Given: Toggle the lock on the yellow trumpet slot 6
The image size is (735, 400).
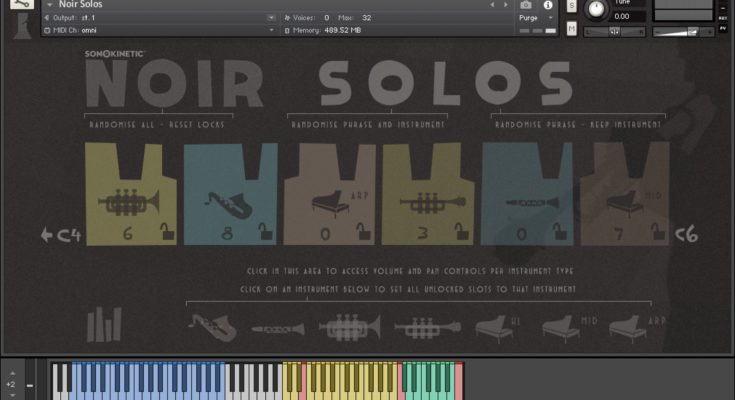Looking at the screenshot, I should tap(168, 233).
